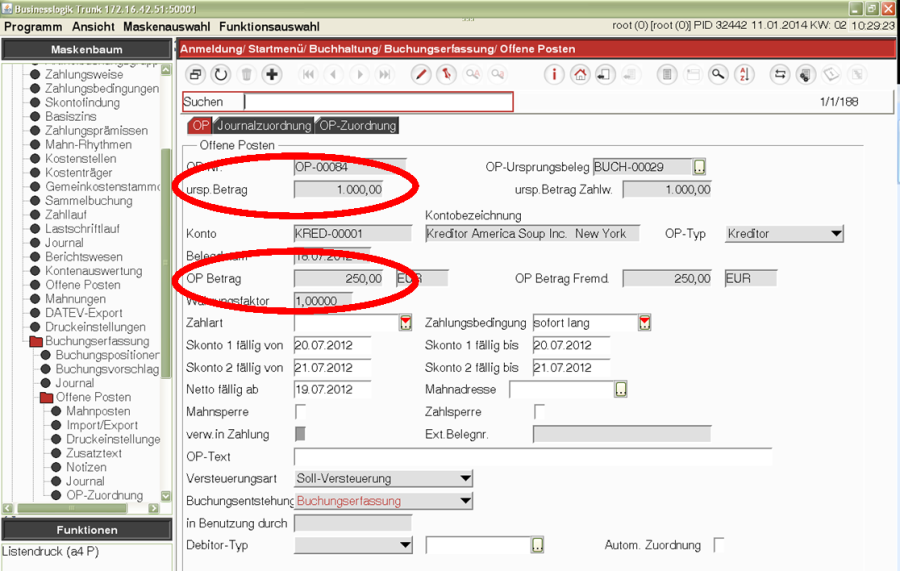Switch to the Journalzuordnung tab

(x=264, y=126)
